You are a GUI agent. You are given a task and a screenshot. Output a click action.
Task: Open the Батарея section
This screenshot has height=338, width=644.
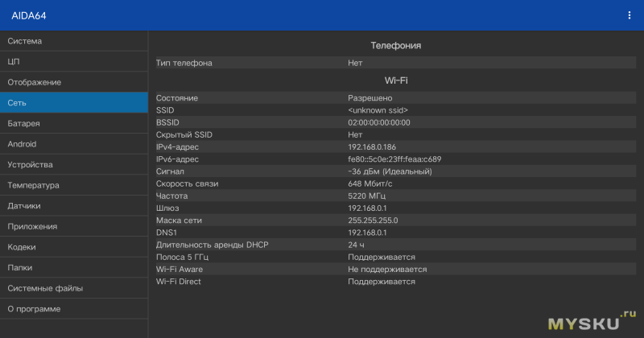[74, 123]
